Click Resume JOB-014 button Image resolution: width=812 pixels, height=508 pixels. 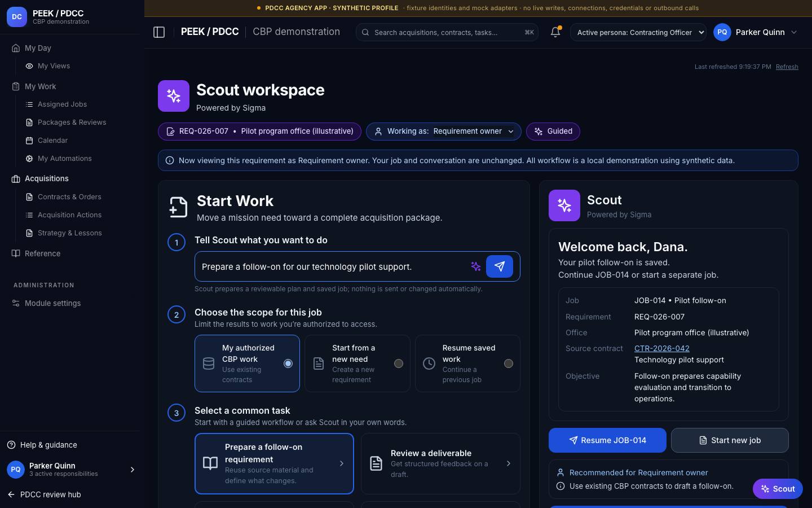(x=607, y=440)
